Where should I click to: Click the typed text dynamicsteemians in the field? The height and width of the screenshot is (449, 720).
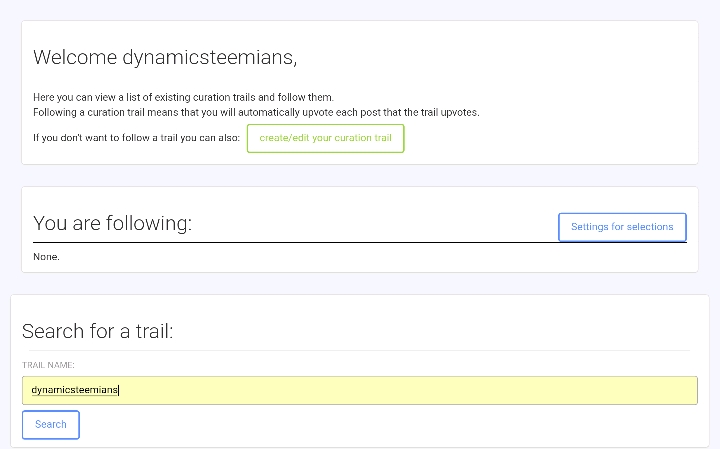click(x=74, y=390)
